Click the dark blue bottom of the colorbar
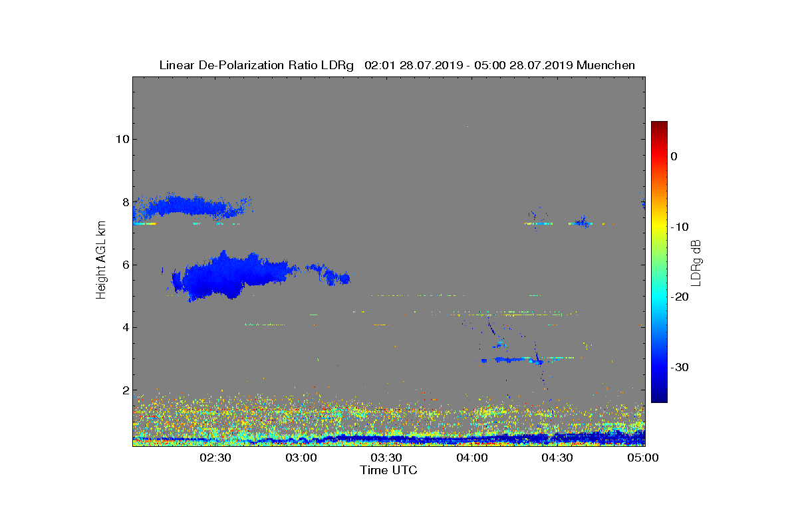Image resolution: width=798 pixels, height=532 pixels. pyautogui.click(x=659, y=396)
